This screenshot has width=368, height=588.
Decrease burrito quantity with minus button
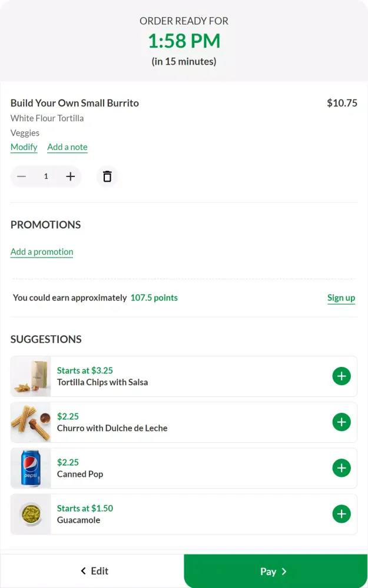22,176
